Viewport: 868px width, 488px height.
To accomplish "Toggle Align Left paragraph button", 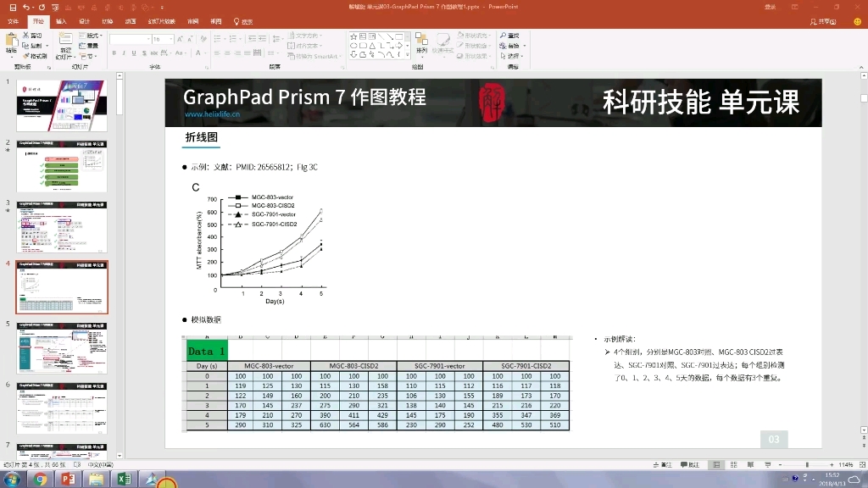I will pos(217,53).
